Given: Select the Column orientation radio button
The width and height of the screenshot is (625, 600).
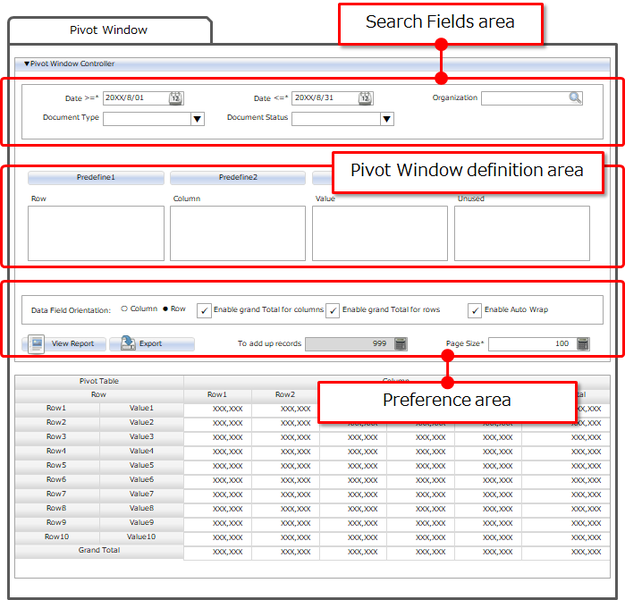Looking at the screenshot, I should coord(124,309).
